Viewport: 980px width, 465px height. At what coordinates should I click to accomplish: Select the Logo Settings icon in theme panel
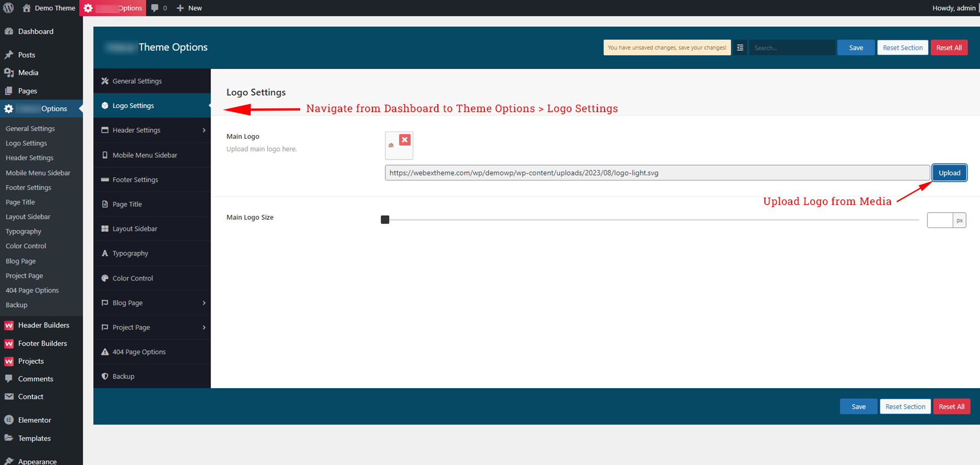click(x=105, y=105)
